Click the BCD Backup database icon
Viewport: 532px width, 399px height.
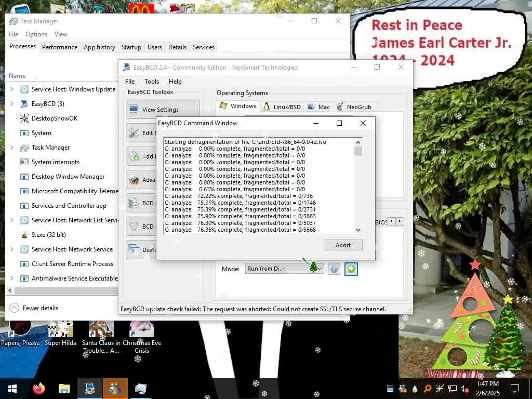(x=134, y=203)
